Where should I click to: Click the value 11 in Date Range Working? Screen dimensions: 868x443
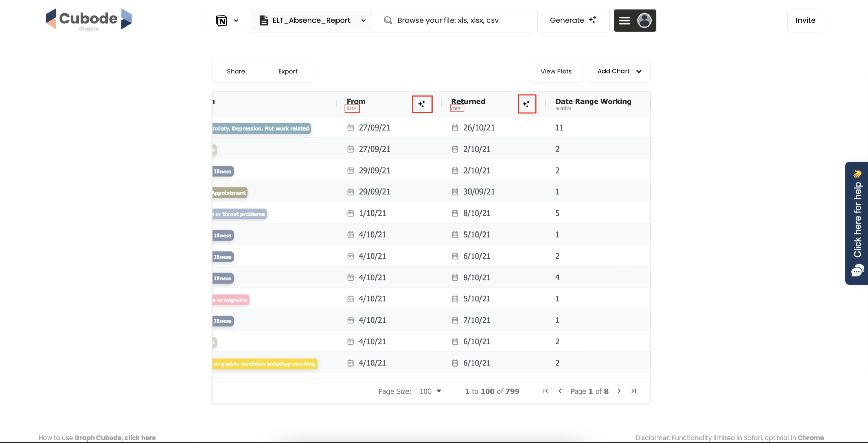point(559,128)
